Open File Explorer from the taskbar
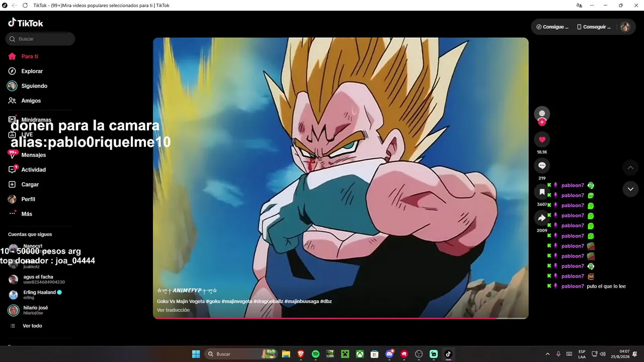Image resolution: width=644 pixels, height=362 pixels. 286,354
